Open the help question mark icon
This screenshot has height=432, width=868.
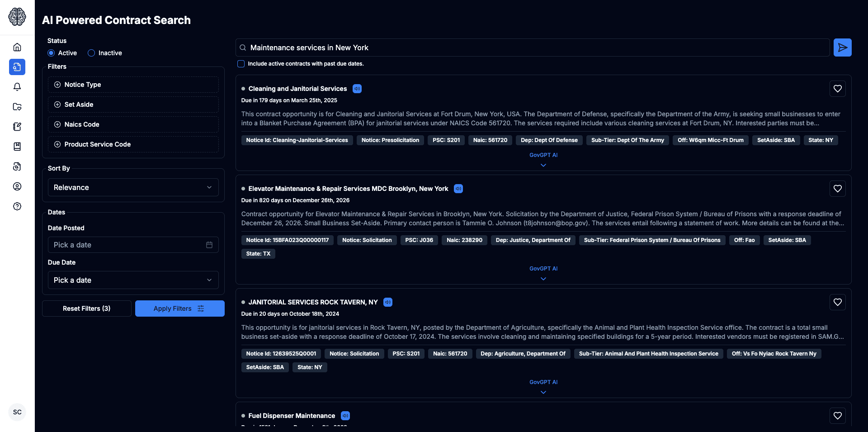click(17, 206)
